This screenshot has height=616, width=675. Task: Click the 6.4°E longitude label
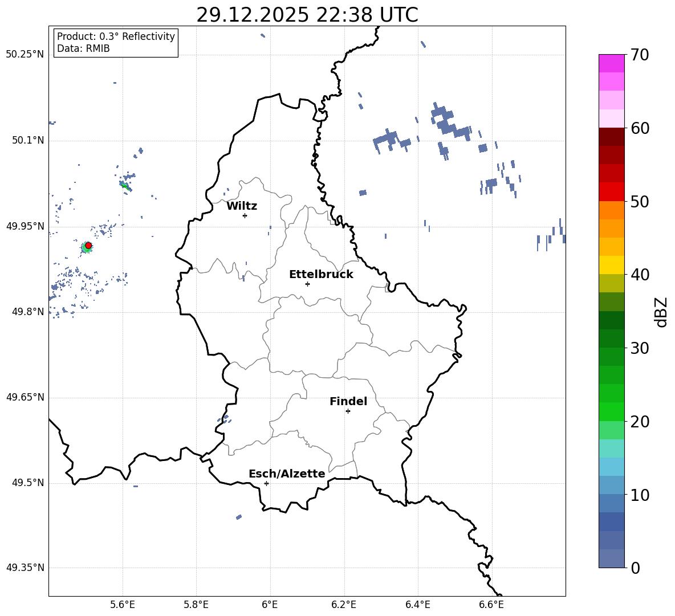(x=417, y=605)
